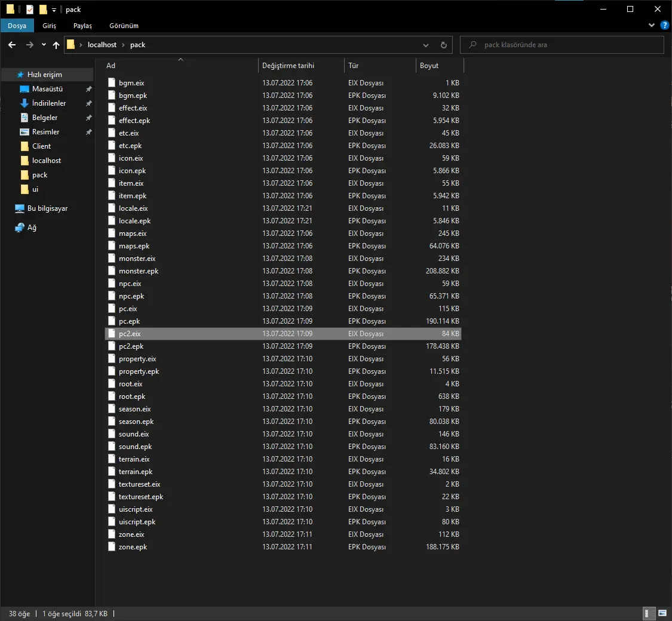This screenshot has width=672, height=621.
Task: Switch to the Görünüm tab
Action: [124, 26]
